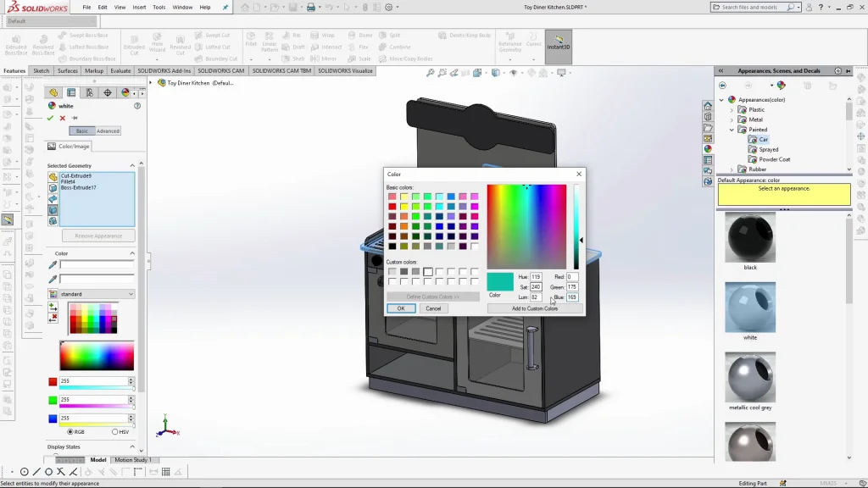Open the standard swatch dropdown
868x488 pixels.
click(x=92, y=294)
